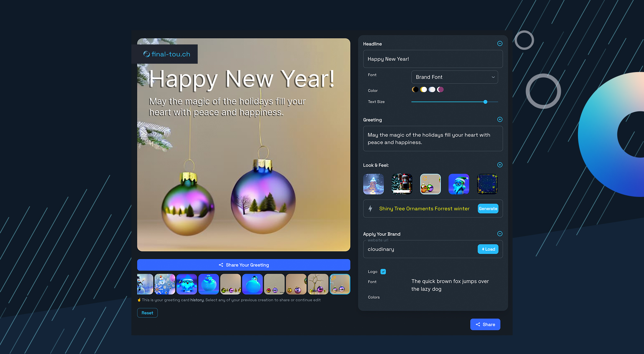Viewport: 644px width, 354px height.
Task: Select the plum headline color swatch
Action: tap(440, 89)
